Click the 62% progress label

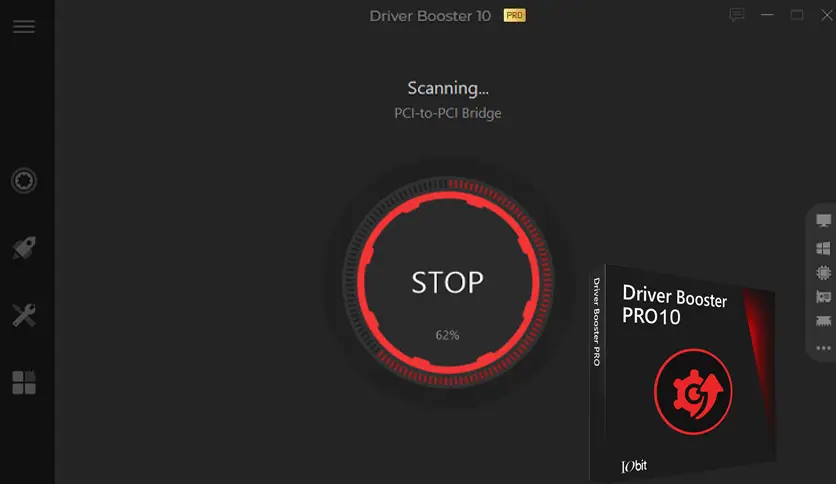(447, 335)
